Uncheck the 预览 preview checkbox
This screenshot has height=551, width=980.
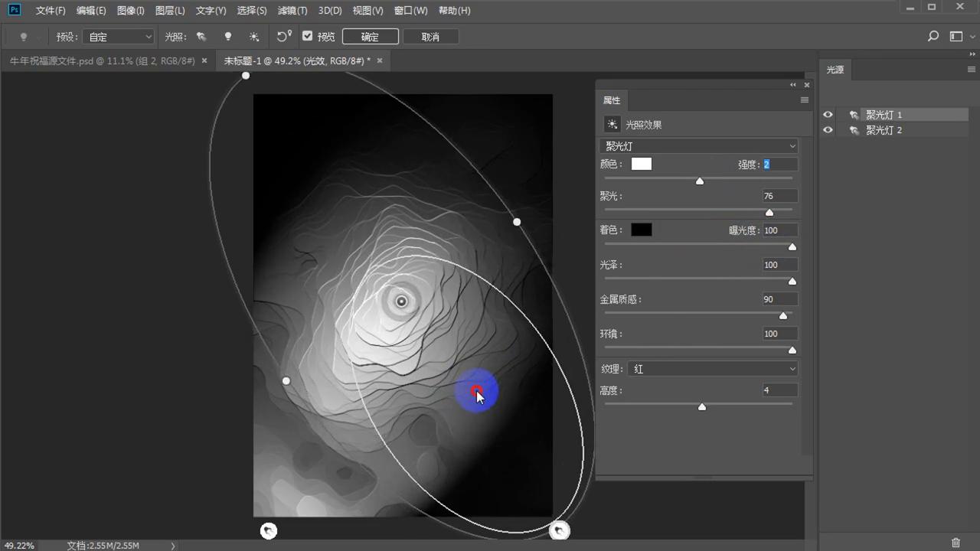pyautogui.click(x=308, y=36)
